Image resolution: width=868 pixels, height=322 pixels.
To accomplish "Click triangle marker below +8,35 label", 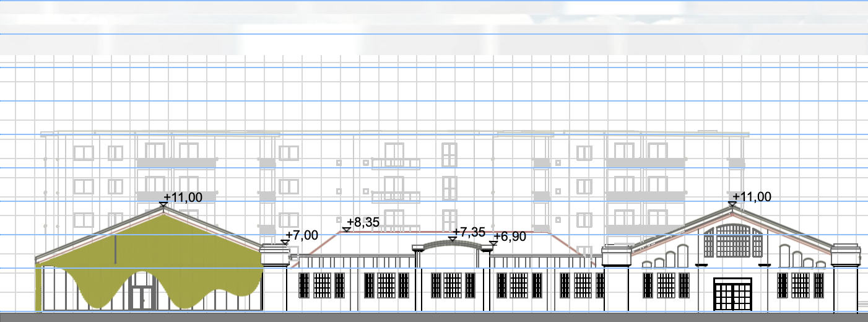I will pos(347,230).
